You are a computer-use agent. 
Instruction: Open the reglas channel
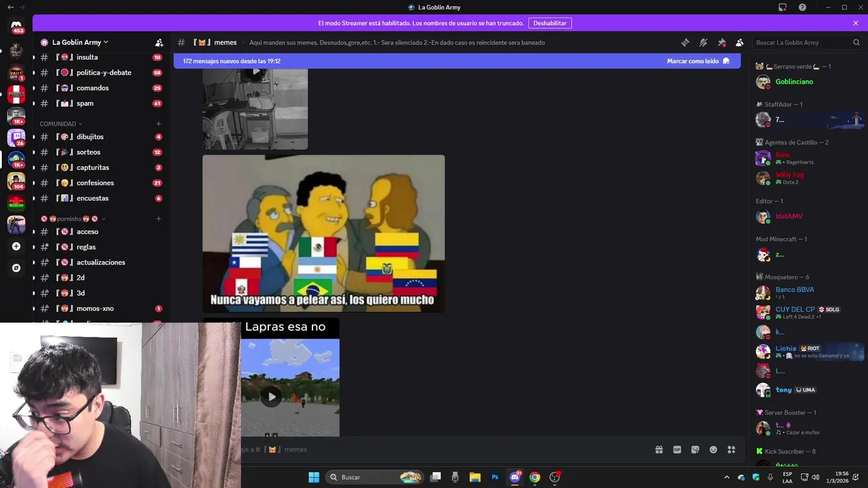coord(101,247)
